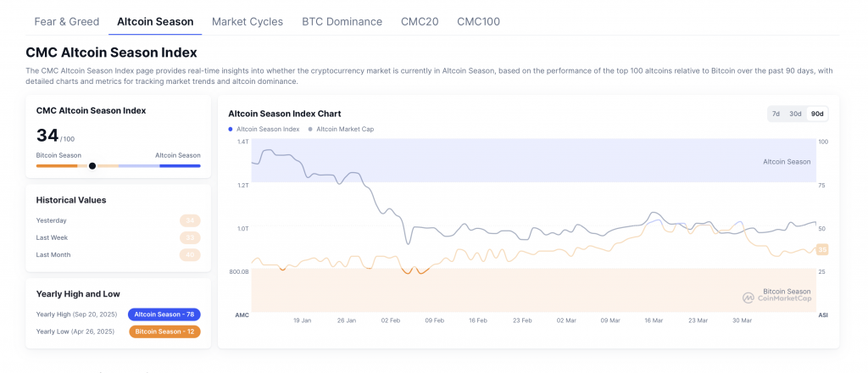Toggle Altcoin Market Cap legend series
The width and height of the screenshot is (868, 373).
pyautogui.click(x=344, y=129)
